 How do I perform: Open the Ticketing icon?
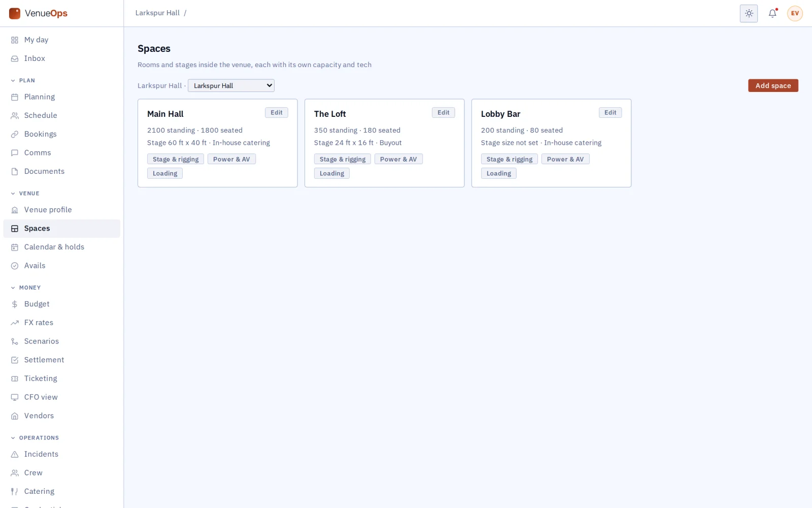(15, 379)
